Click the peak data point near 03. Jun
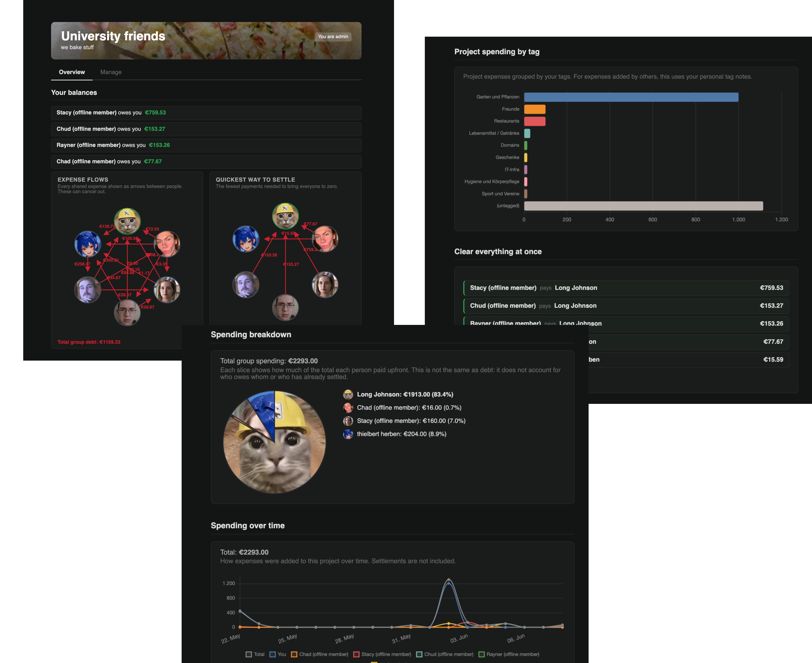 click(x=449, y=580)
